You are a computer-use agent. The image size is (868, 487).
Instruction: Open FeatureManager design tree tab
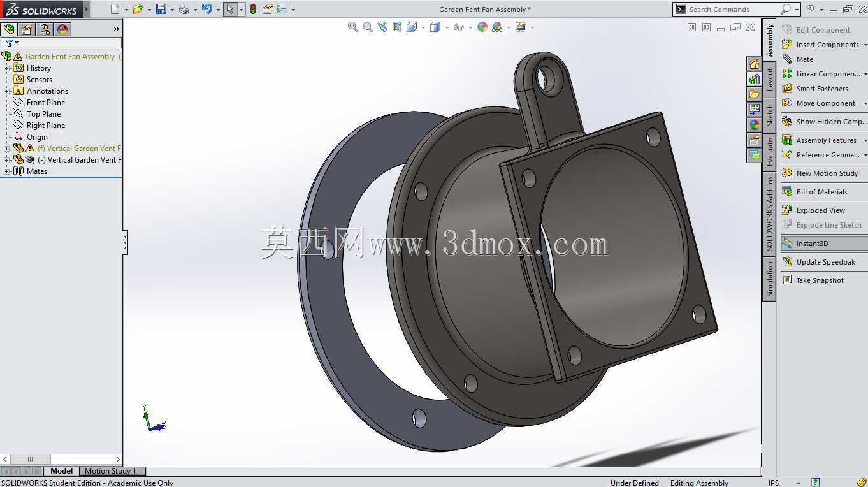tap(9, 29)
